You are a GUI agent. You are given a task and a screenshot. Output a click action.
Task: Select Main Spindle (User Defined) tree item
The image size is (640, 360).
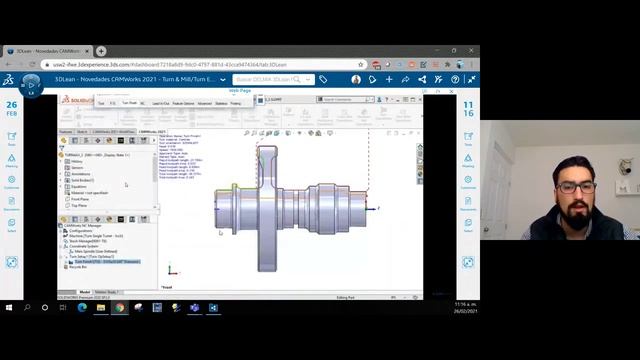click(96, 252)
